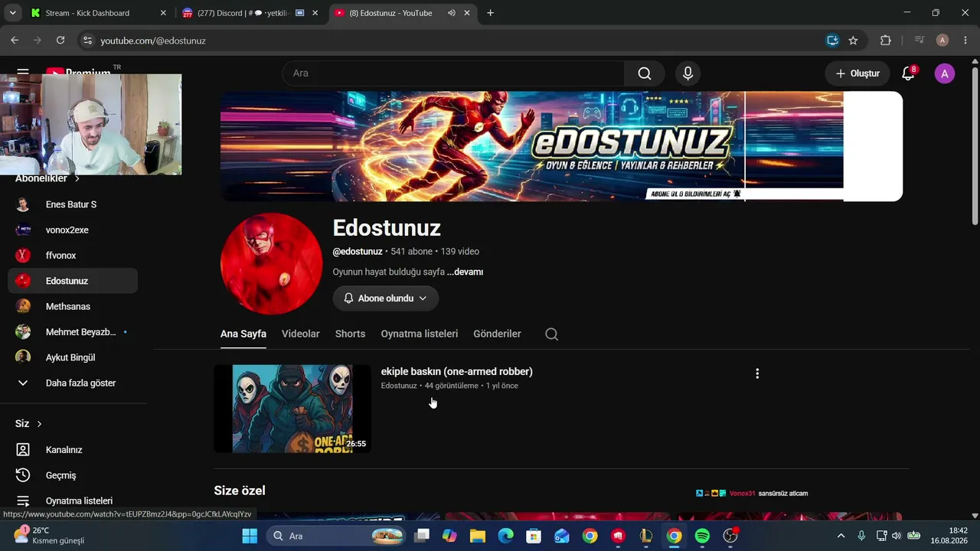980x551 pixels.
Task: Play the ekiple baskın video thumbnail
Action: click(292, 409)
